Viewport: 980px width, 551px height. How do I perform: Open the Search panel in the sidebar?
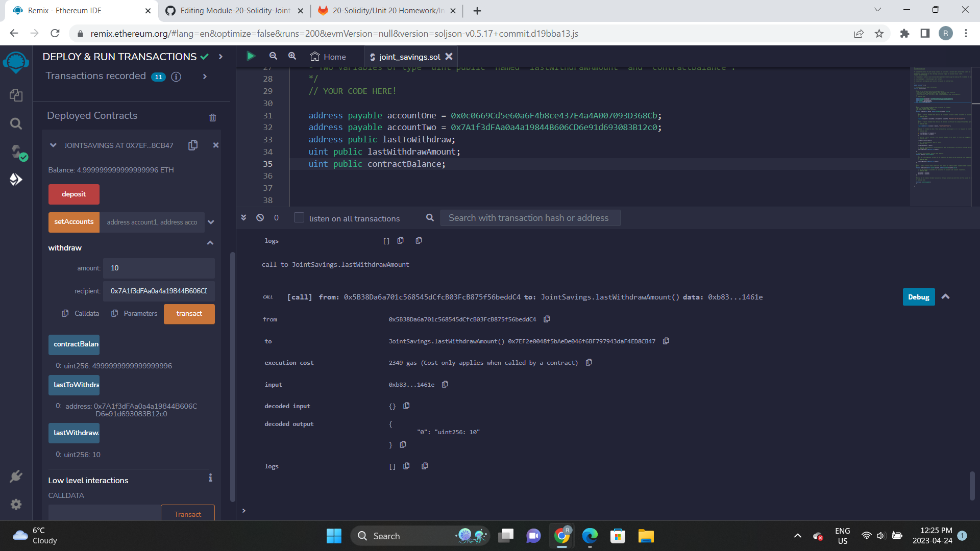coord(16,123)
